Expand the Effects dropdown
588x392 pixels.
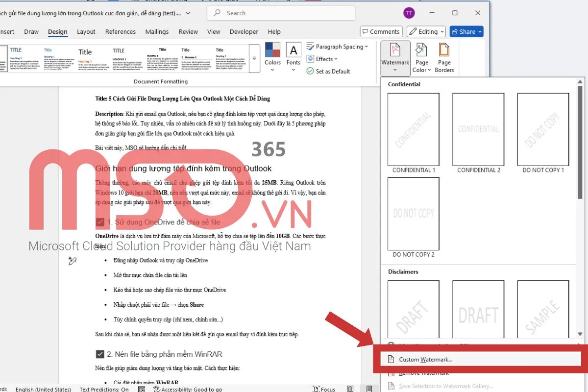322,59
